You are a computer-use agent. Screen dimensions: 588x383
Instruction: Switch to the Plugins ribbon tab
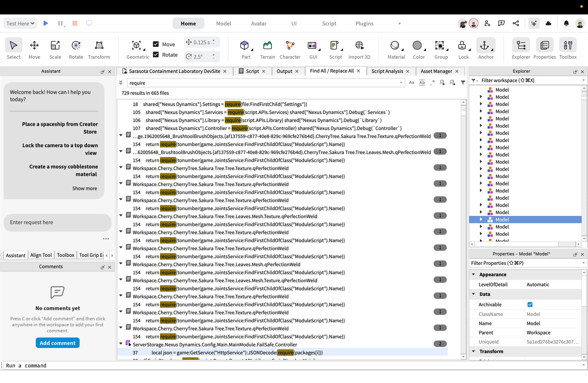click(x=364, y=23)
